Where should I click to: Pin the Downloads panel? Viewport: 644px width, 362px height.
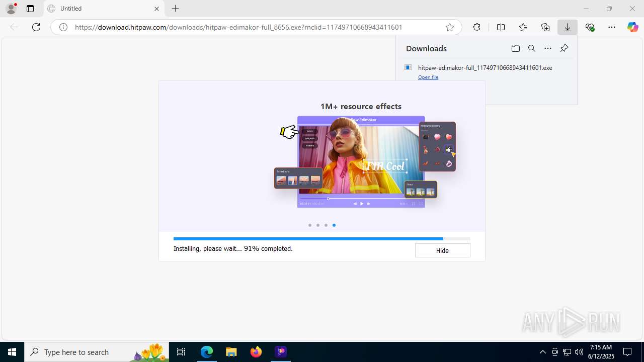pyautogui.click(x=564, y=48)
